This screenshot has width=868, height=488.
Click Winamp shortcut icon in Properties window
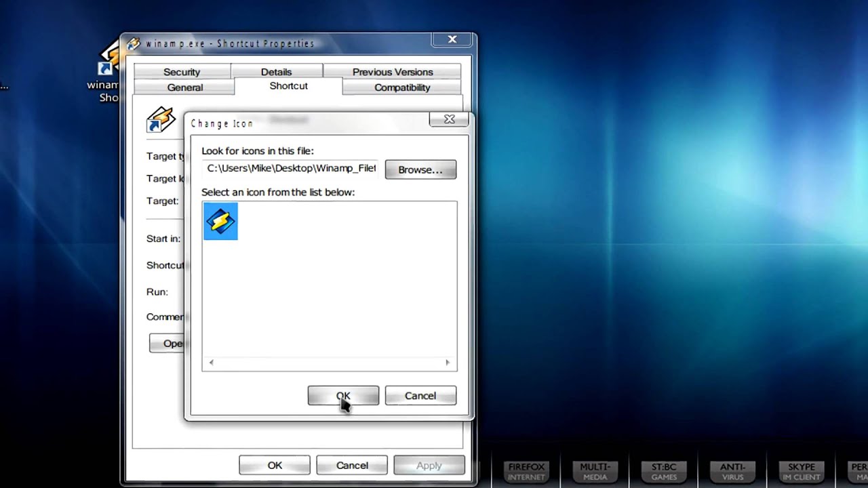click(161, 120)
